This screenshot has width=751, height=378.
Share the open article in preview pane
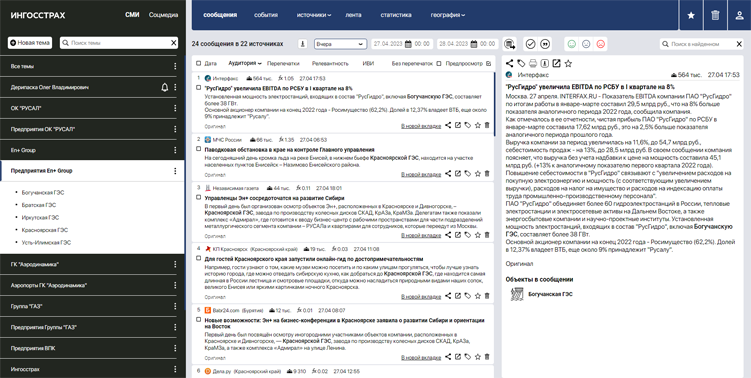coord(510,63)
